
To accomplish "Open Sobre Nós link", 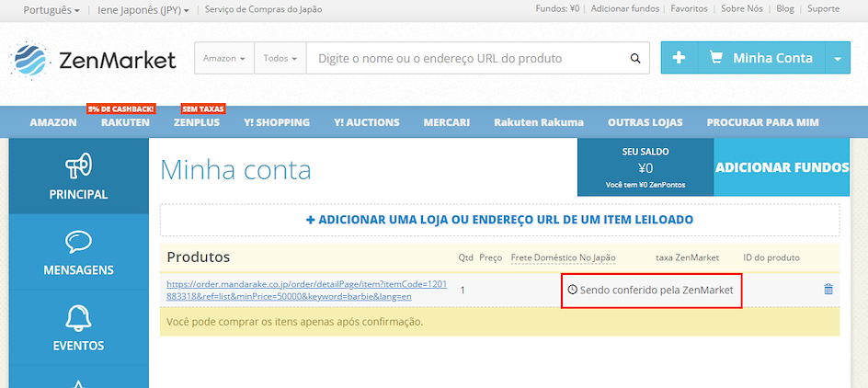I will pos(742,9).
